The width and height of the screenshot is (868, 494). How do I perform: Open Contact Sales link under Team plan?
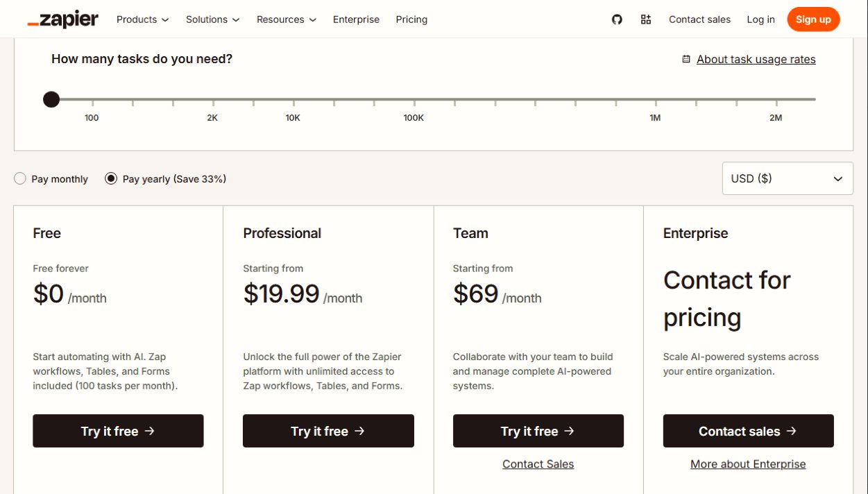(x=538, y=464)
